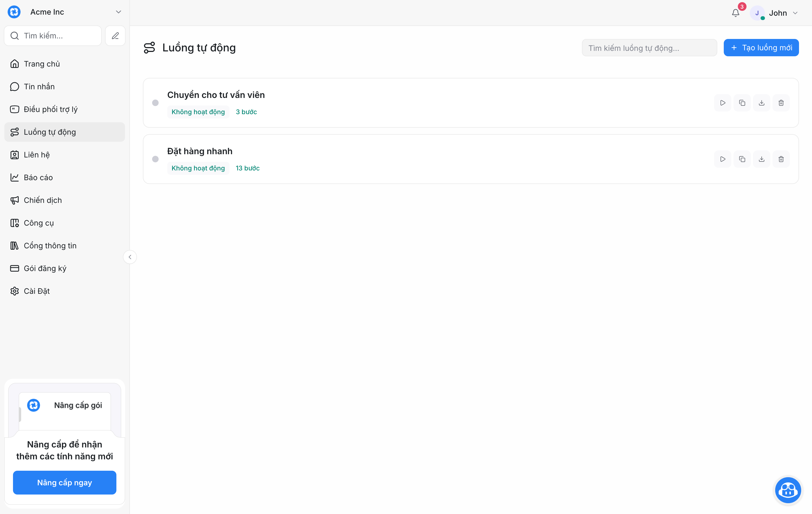Image resolution: width=812 pixels, height=514 pixels.
Task: Click the Tìm kiếm luồng tự động field
Action: (x=649, y=48)
